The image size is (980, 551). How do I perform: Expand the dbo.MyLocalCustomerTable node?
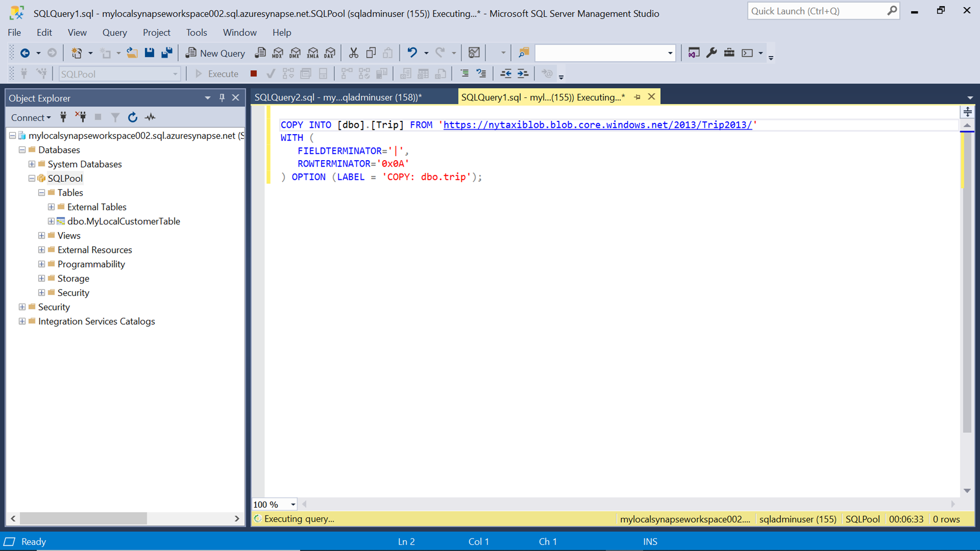pyautogui.click(x=51, y=221)
